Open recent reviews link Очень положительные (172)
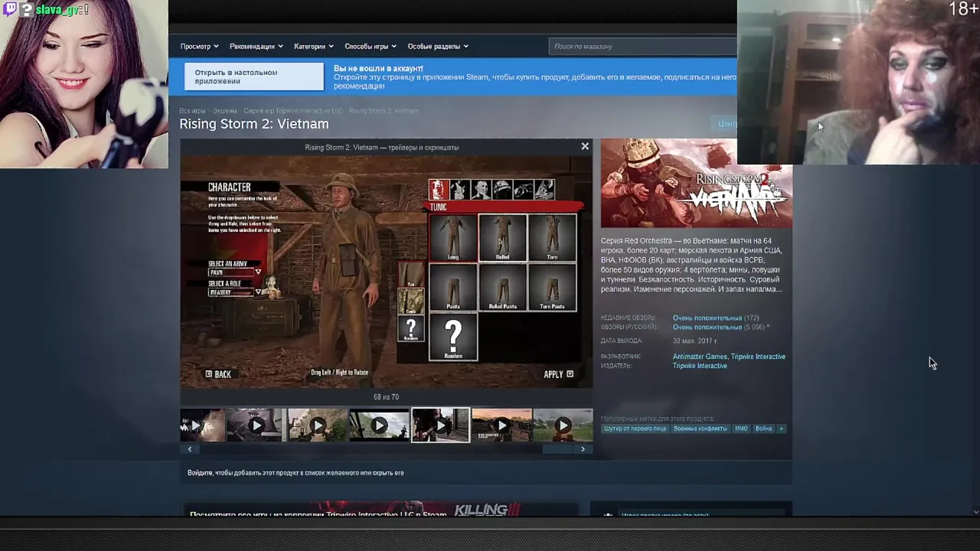Image resolution: width=980 pixels, height=551 pixels. tap(716, 318)
